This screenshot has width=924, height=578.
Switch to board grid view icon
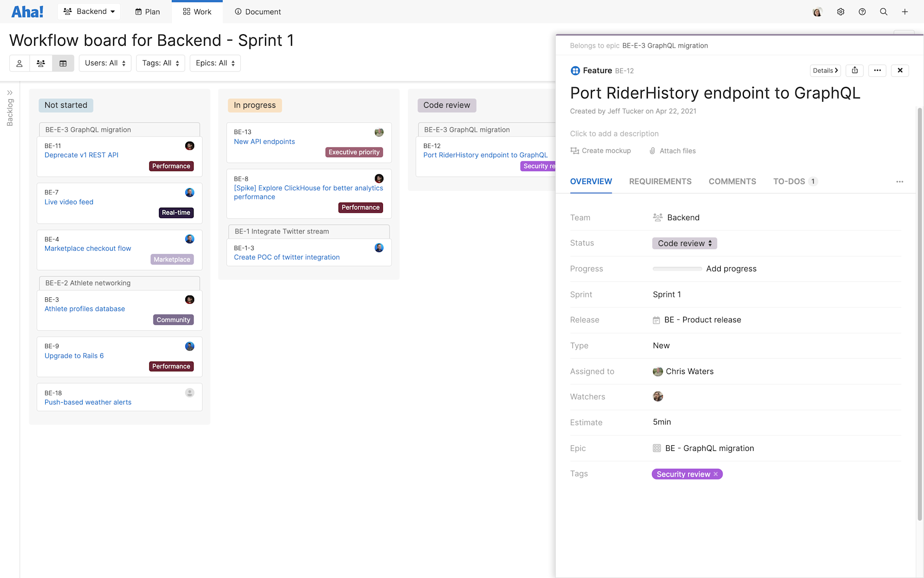coord(63,63)
